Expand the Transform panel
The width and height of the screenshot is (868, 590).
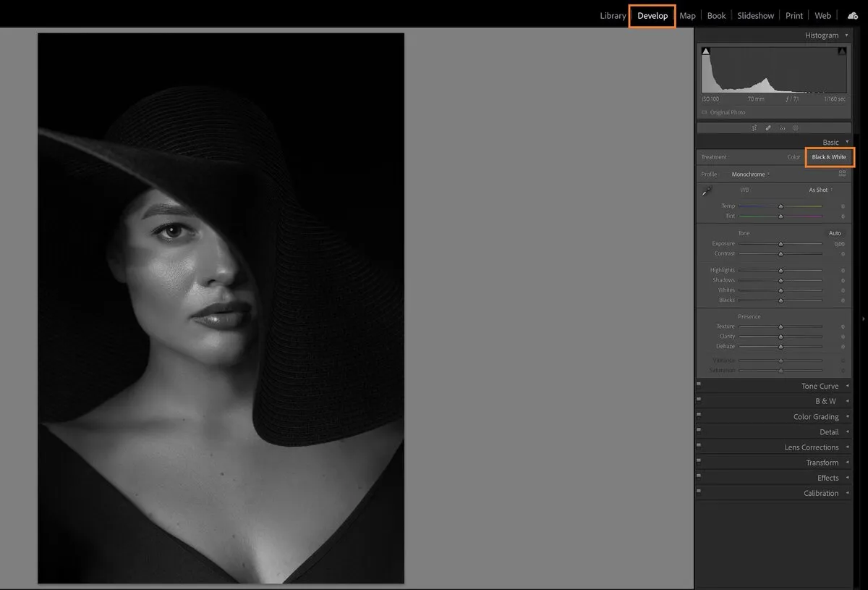click(x=847, y=463)
